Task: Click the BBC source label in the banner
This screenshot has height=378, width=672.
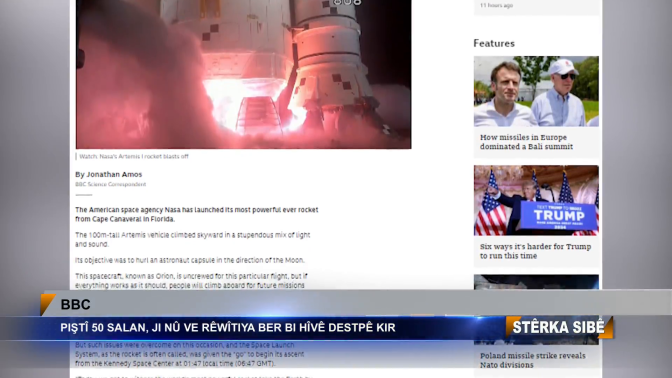Action: point(75,304)
